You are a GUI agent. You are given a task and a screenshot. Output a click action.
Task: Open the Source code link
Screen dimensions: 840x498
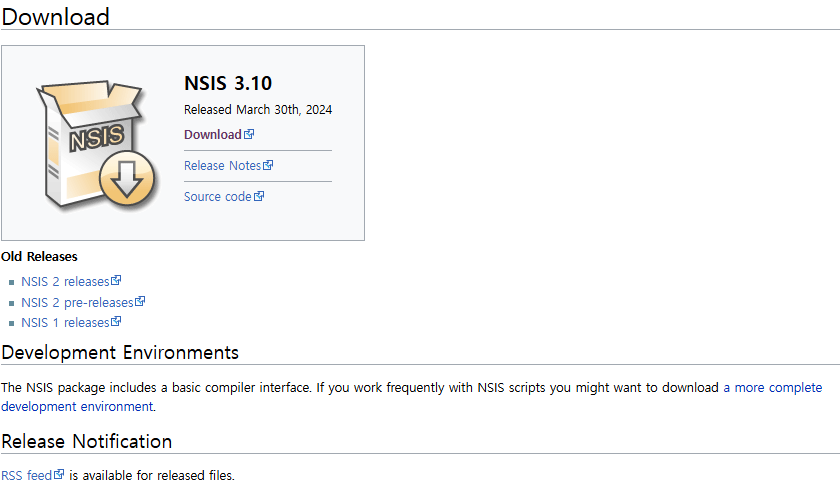pos(224,197)
